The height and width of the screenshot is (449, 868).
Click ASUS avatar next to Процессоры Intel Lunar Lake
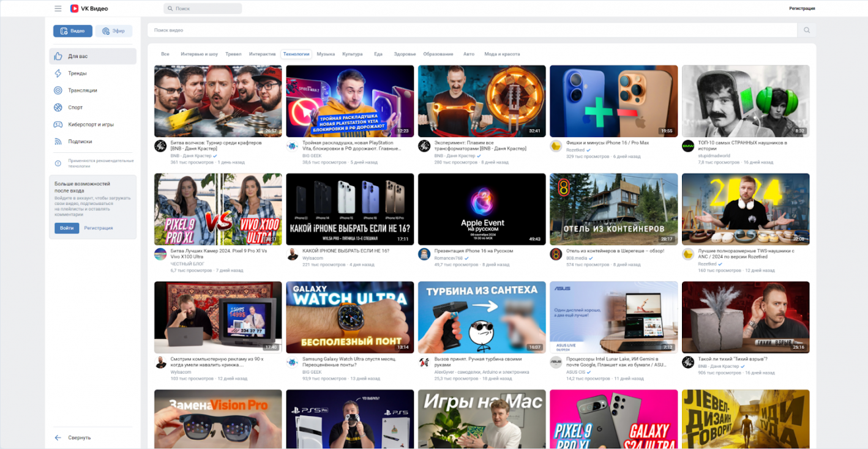point(556,362)
